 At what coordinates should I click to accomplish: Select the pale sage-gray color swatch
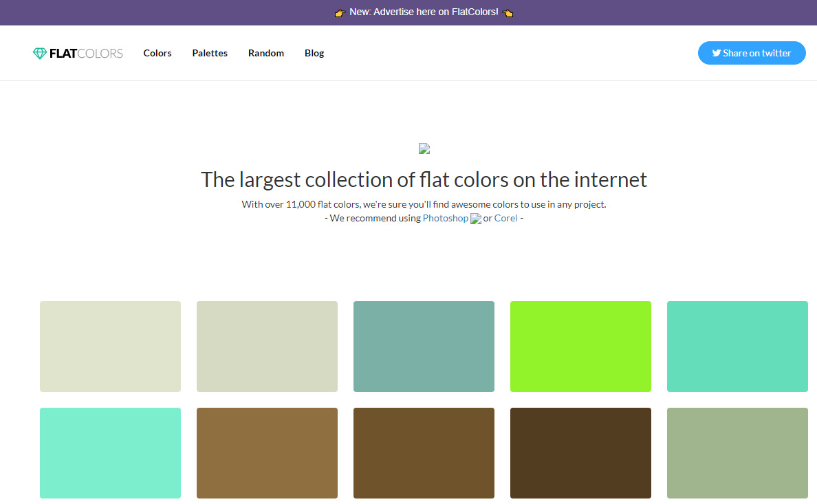coord(268,347)
